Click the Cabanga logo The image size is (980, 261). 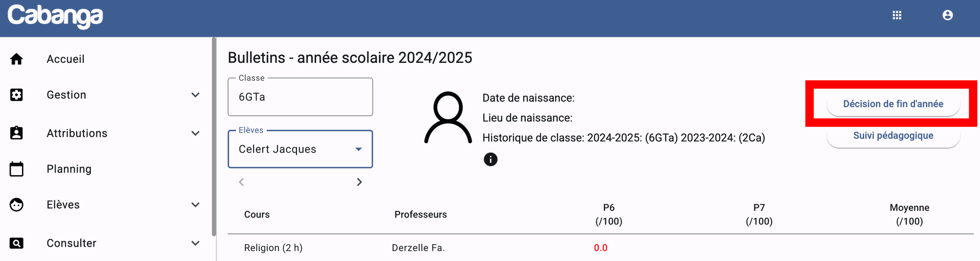[x=55, y=16]
